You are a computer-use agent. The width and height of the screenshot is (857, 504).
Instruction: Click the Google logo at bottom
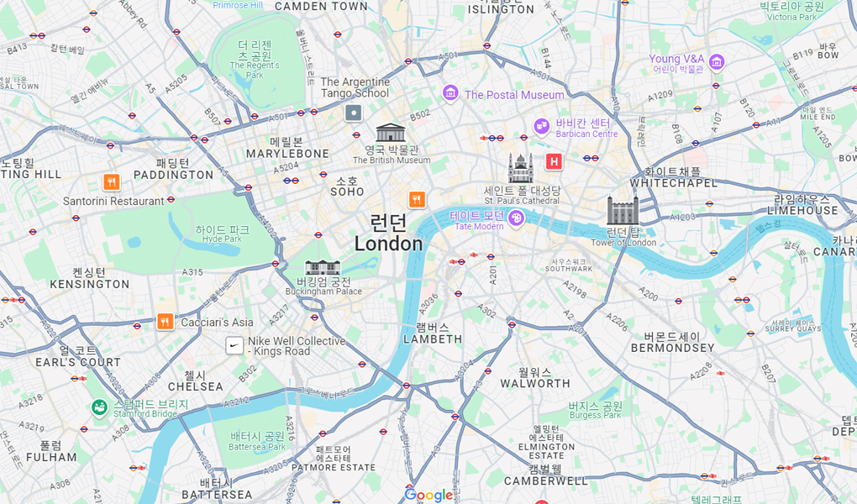pos(429,496)
